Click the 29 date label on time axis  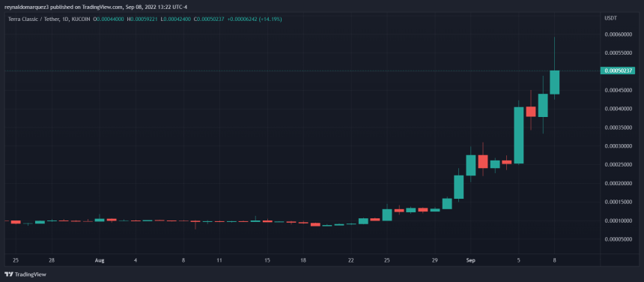pos(435,260)
